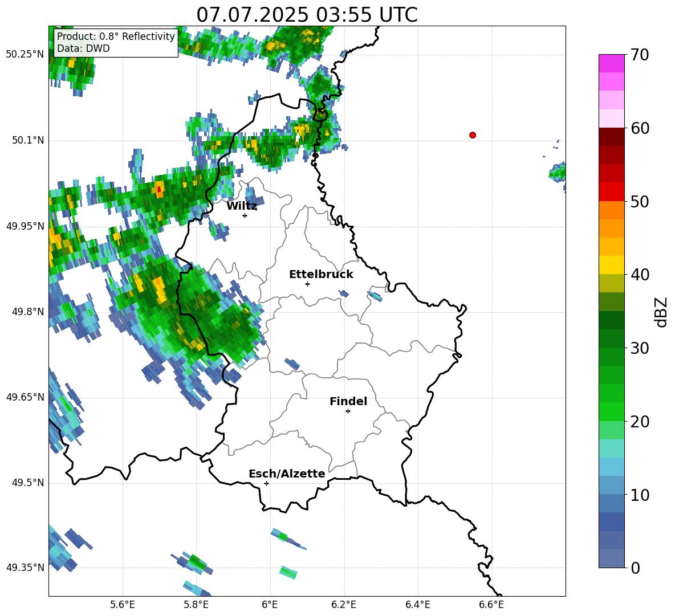
Task: Click the 5.8°E longitude label
Action: pos(196,605)
